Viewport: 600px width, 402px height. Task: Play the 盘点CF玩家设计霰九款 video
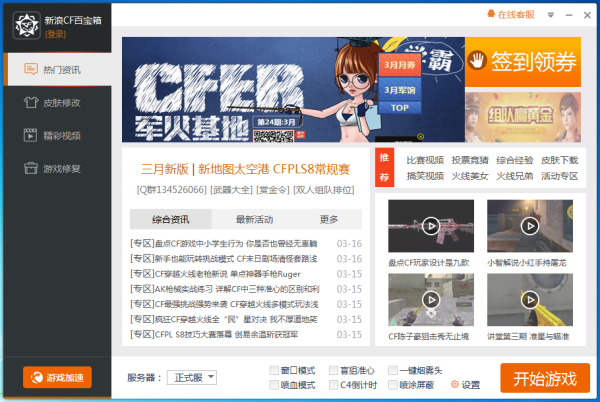click(x=430, y=225)
